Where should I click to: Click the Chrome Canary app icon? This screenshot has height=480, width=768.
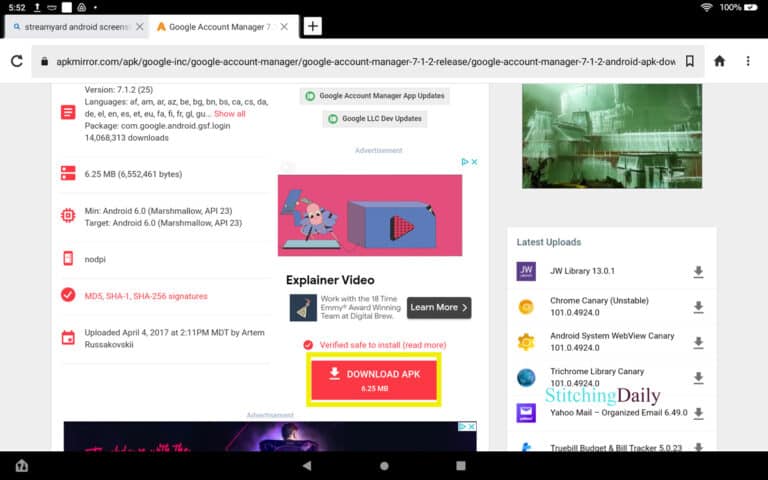[526, 307]
